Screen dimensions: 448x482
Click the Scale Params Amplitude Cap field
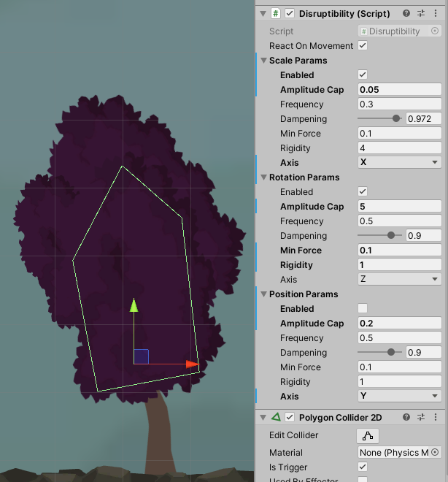[400, 90]
